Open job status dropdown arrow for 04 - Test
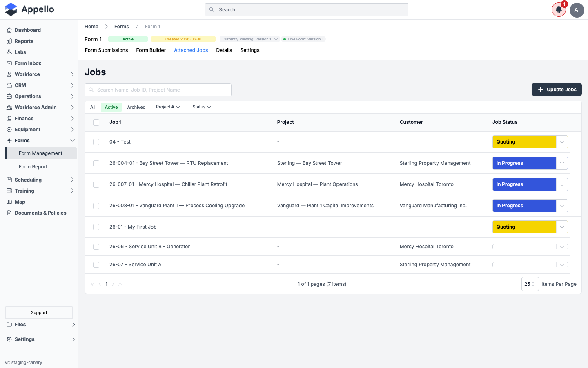 [x=562, y=142]
